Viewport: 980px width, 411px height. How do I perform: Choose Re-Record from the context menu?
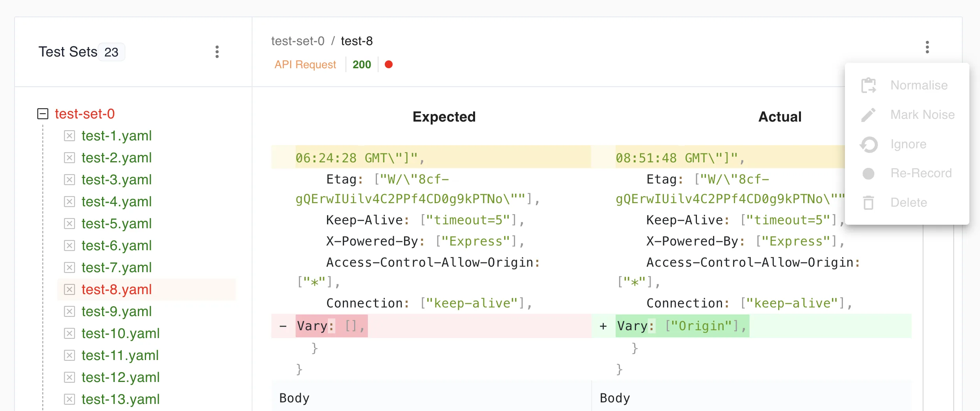click(907, 173)
